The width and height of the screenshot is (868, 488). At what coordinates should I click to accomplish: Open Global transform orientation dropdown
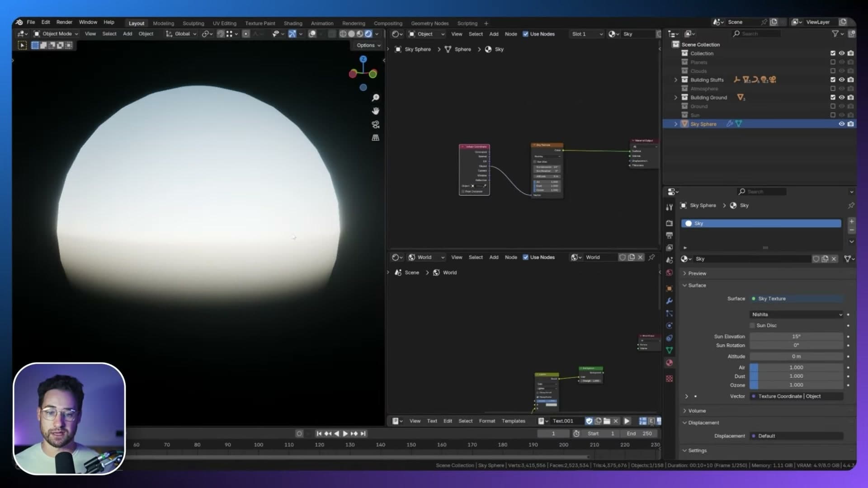[181, 34]
